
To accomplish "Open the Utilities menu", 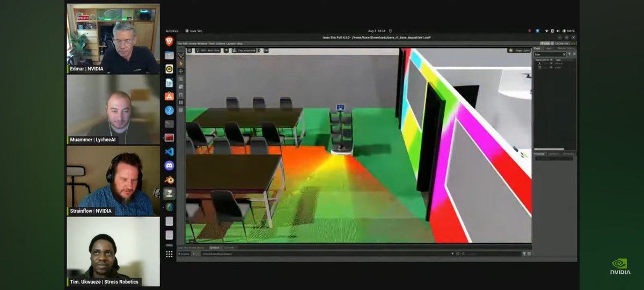I will [x=221, y=43].
